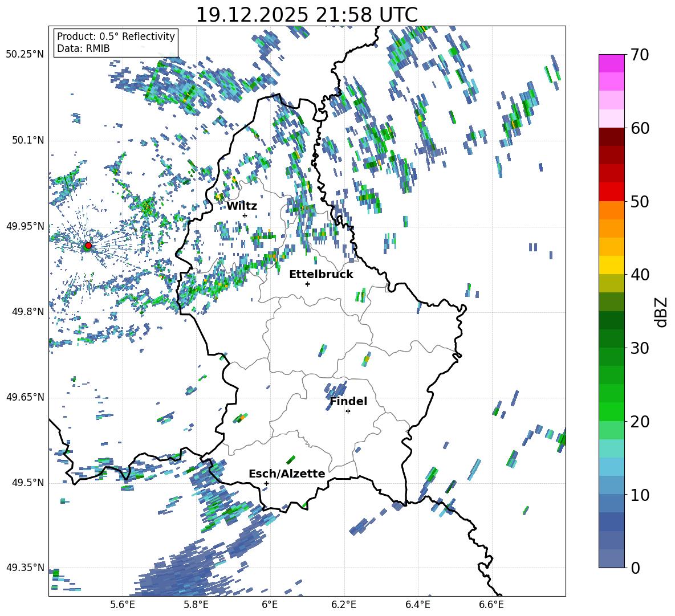Click the Wiltz city label

pos(242,206)
